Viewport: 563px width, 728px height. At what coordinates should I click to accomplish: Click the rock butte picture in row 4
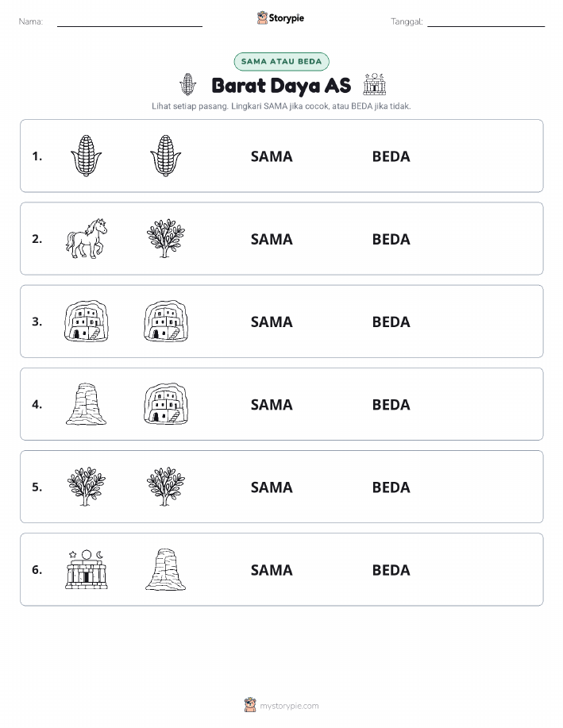pyautogui.click(x=86, y=404)
